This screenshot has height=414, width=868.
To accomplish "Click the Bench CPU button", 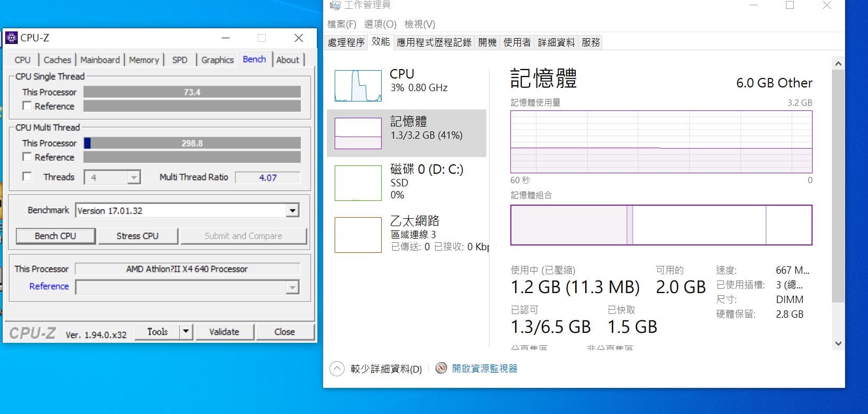I will click(x=55, y=236).
